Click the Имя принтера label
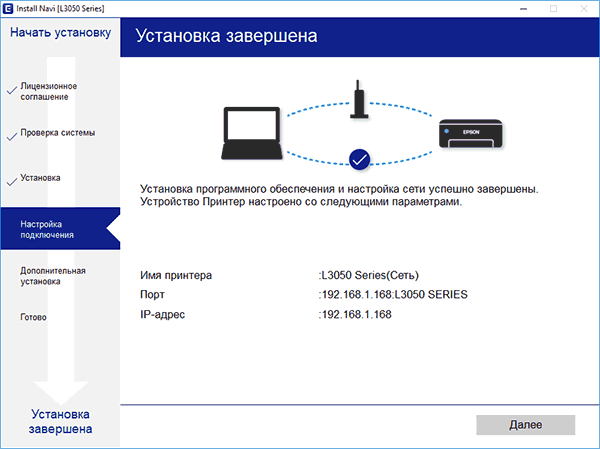This screenshot has width=600, height=449. [176, 276]
